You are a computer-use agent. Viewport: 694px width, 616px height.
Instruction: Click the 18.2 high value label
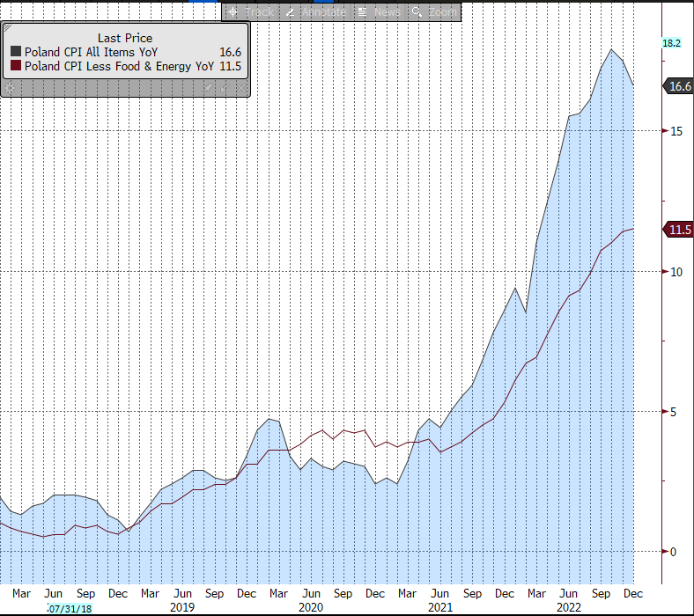tap(671, 43)
